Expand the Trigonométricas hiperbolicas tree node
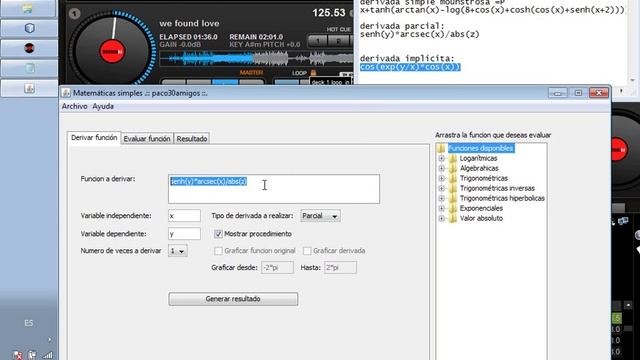Viewport: 640px width, 360px height. [442, 198]
